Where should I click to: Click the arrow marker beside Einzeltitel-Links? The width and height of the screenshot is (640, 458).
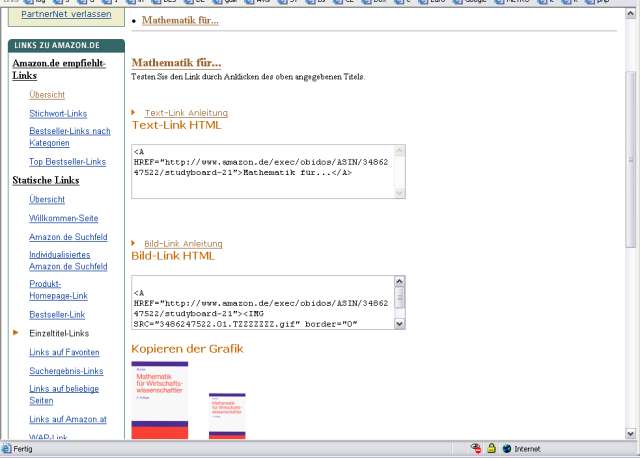tap(15, 332)
